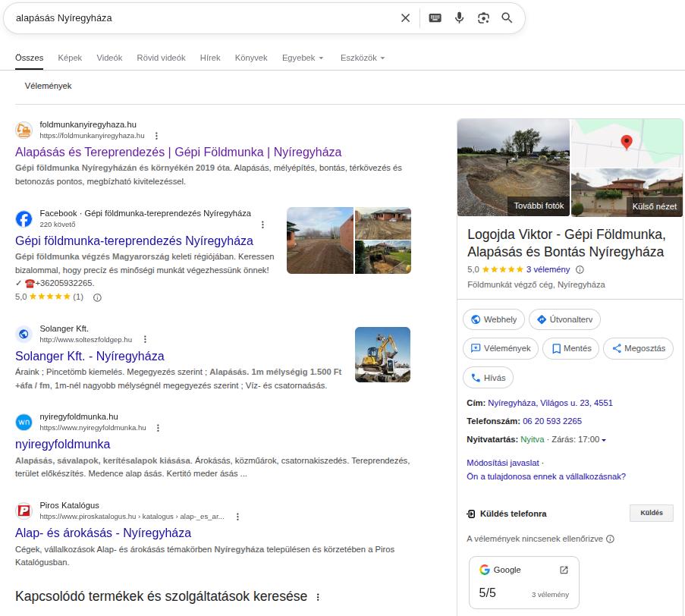Start voice search with the microphone icon

(x=459, y=17)
